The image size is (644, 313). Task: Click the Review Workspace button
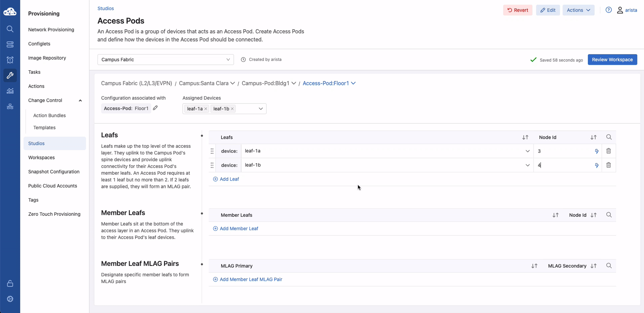click(612, 60)
